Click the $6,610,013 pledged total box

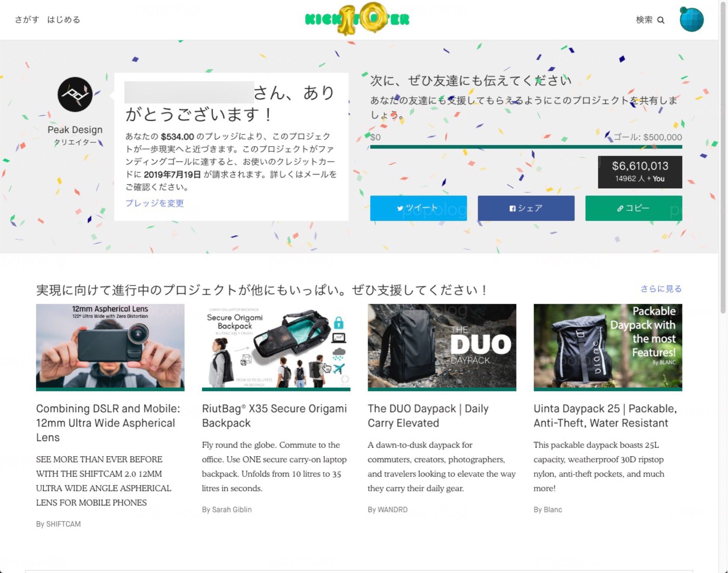pyautogui.click(x=640, y=172)
